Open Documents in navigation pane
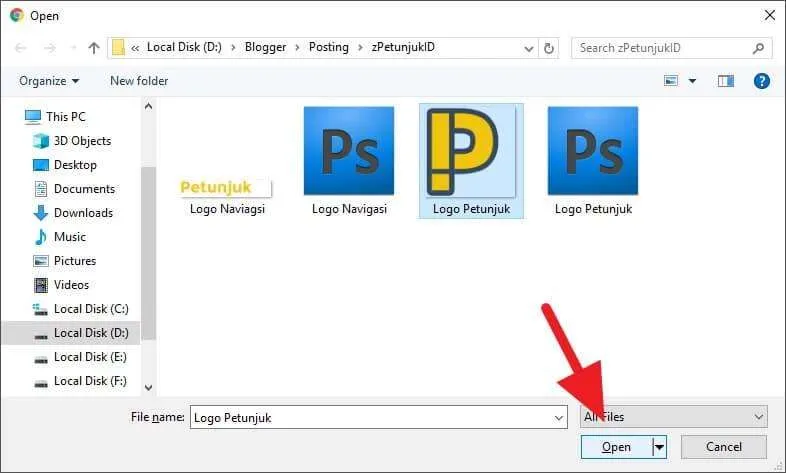The height and width of the screenshot is (473, 786). (74, 189)
